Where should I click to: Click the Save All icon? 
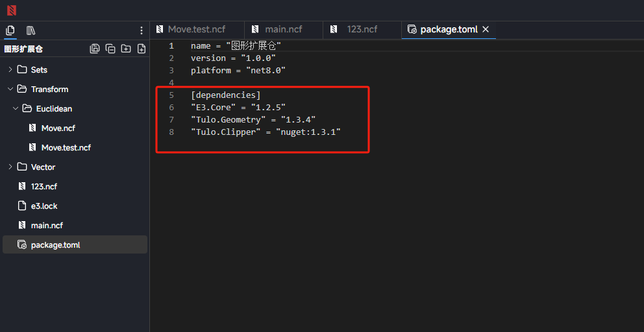pyautogui.click(x=95, y=49)
